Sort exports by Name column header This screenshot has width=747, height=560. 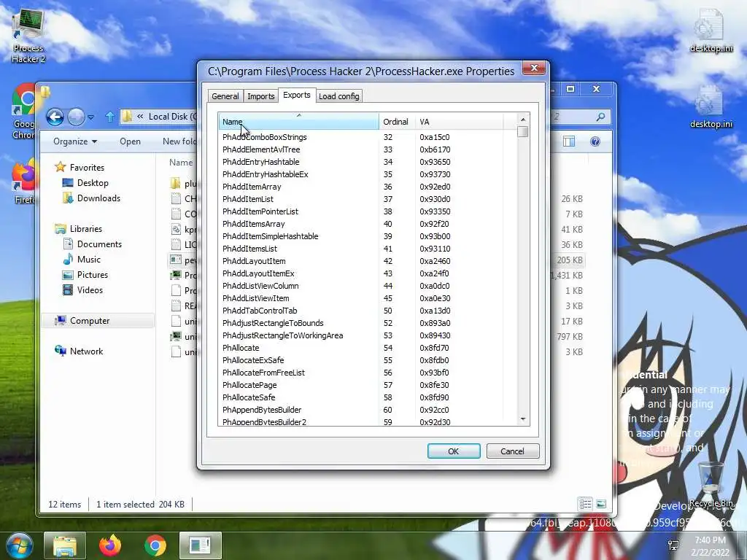coord(298,122)
